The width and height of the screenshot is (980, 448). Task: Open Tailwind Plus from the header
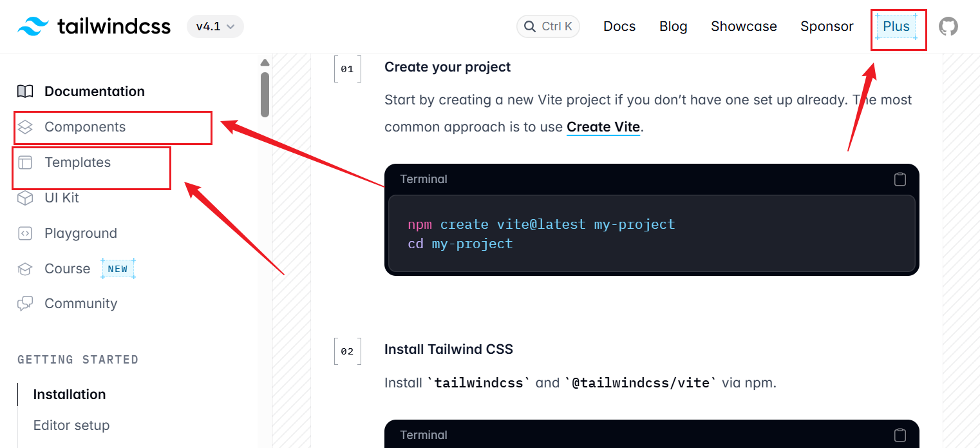click(896, 26)
